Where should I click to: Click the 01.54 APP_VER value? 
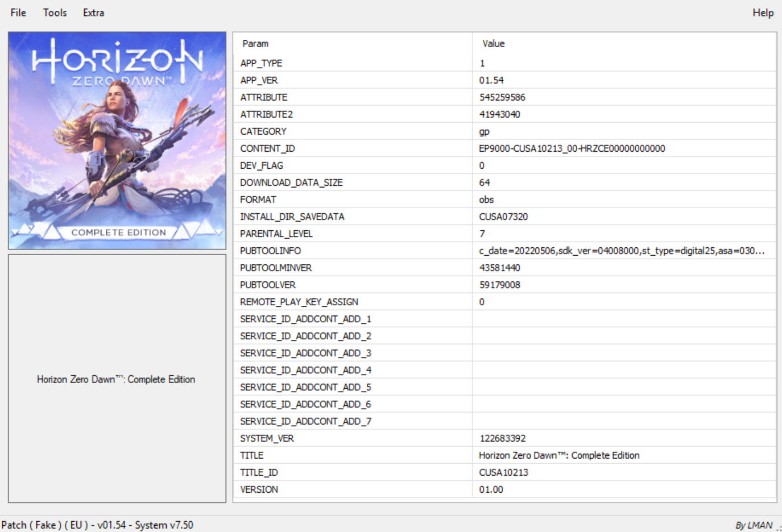pos(491,80)
